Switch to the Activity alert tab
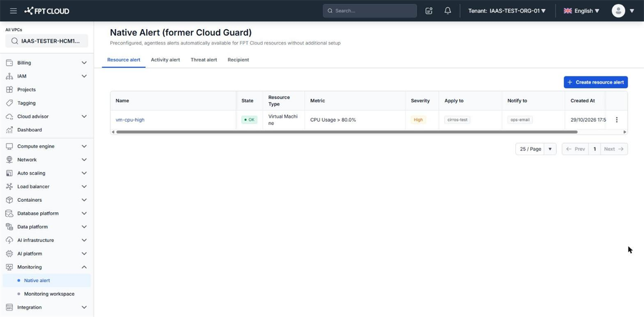 pyautogui.click(x=166, y=60)
